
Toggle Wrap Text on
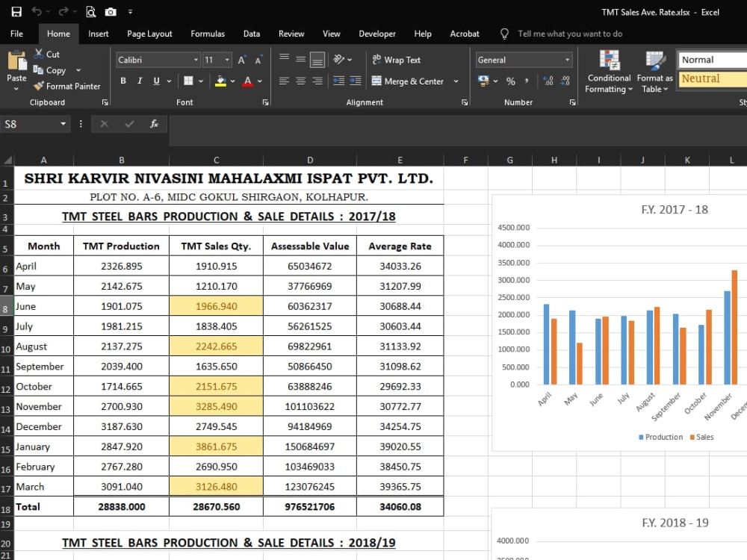click(397, 60)
